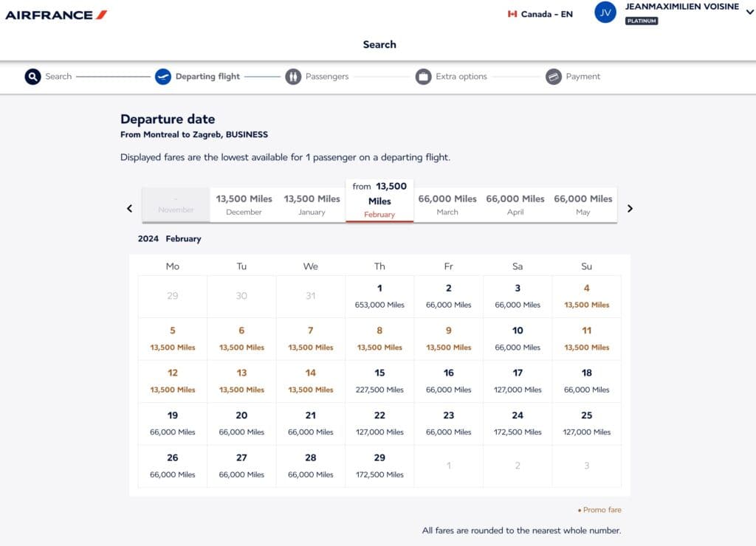
Task: Choose February 12 promo fare date
Action: (172, 381)
